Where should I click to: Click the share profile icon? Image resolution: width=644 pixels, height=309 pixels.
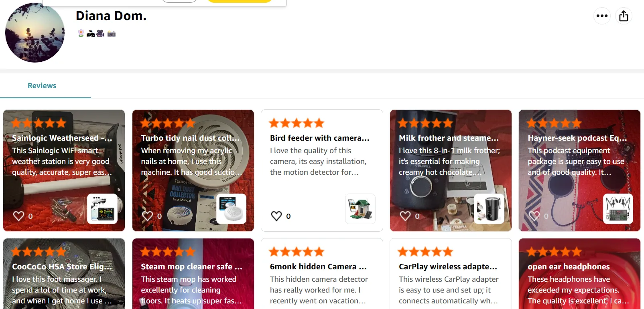click(624, 16)
